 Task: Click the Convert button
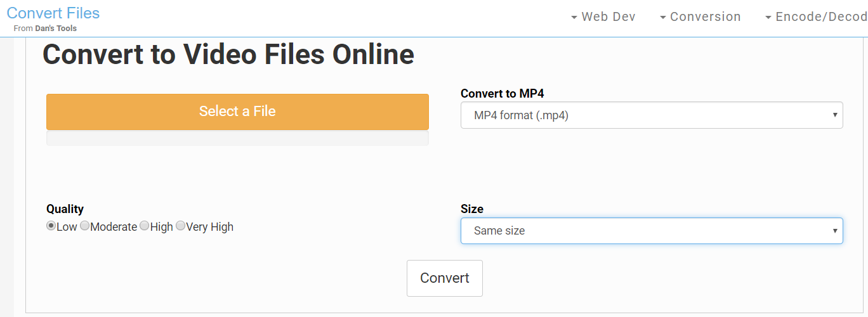tap(444, 278)
